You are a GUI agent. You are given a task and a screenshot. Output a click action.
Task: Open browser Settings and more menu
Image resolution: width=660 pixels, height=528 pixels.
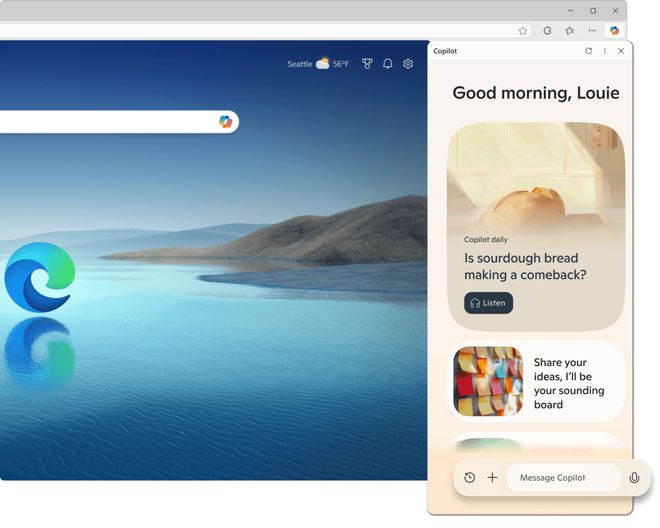pos(592,31)
